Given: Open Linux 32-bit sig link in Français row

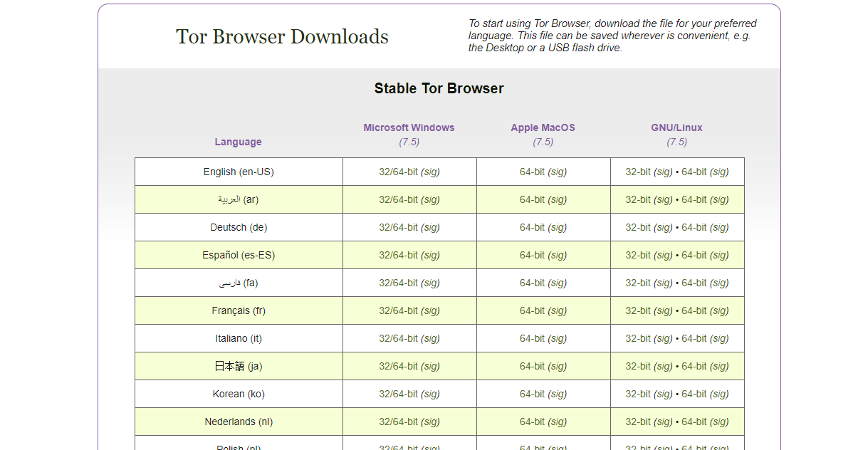Looking at the screenshot, I should (663, 310).
